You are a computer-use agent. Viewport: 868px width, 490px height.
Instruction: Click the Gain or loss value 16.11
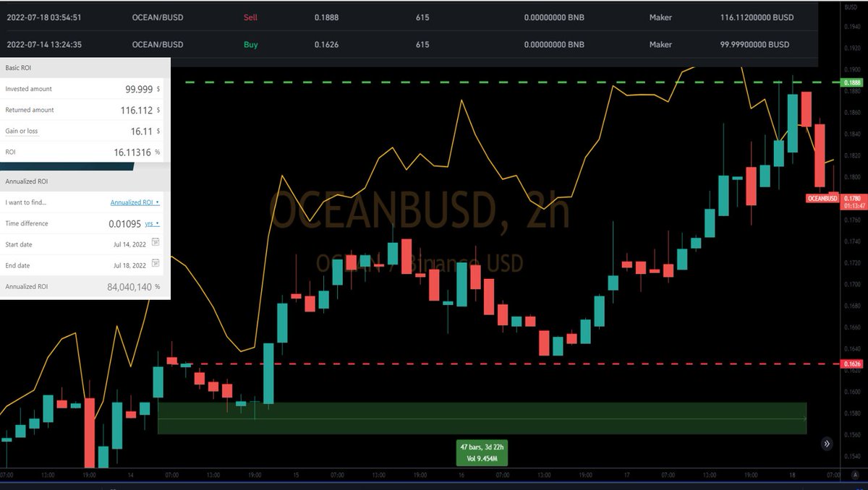(x=141, y=132)
